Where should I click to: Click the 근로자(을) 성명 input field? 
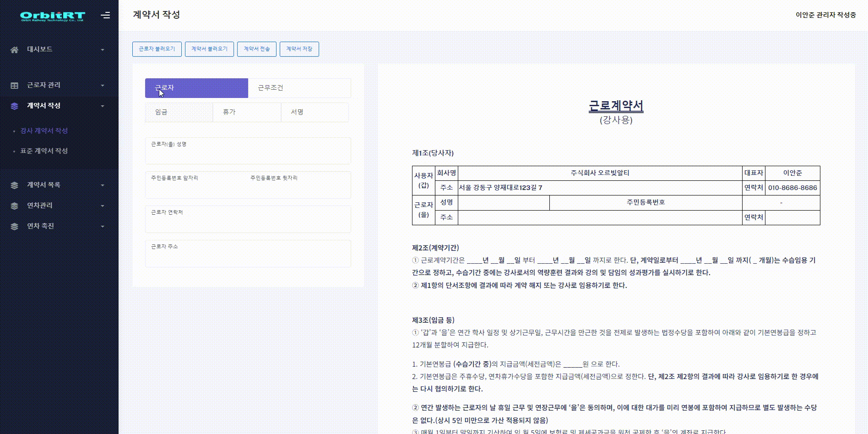click(x=248, y=155)
